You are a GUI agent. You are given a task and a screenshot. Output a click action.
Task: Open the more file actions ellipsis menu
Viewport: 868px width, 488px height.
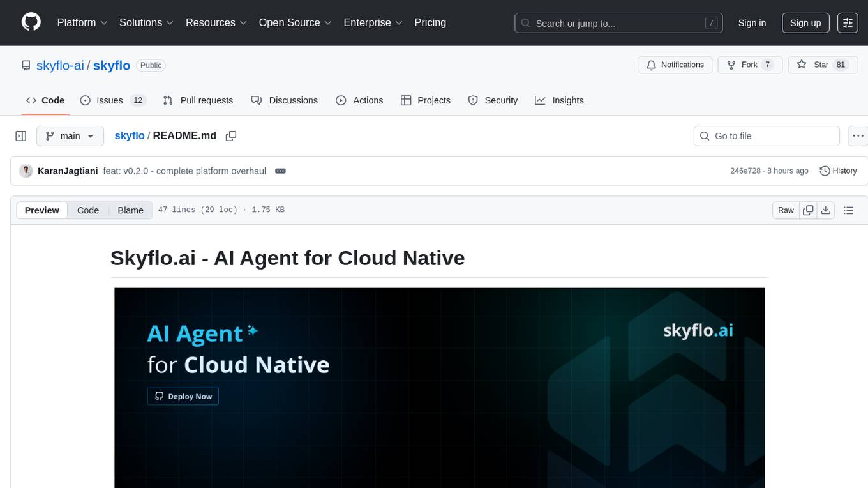pyautogui.click(x=858, y=136)
